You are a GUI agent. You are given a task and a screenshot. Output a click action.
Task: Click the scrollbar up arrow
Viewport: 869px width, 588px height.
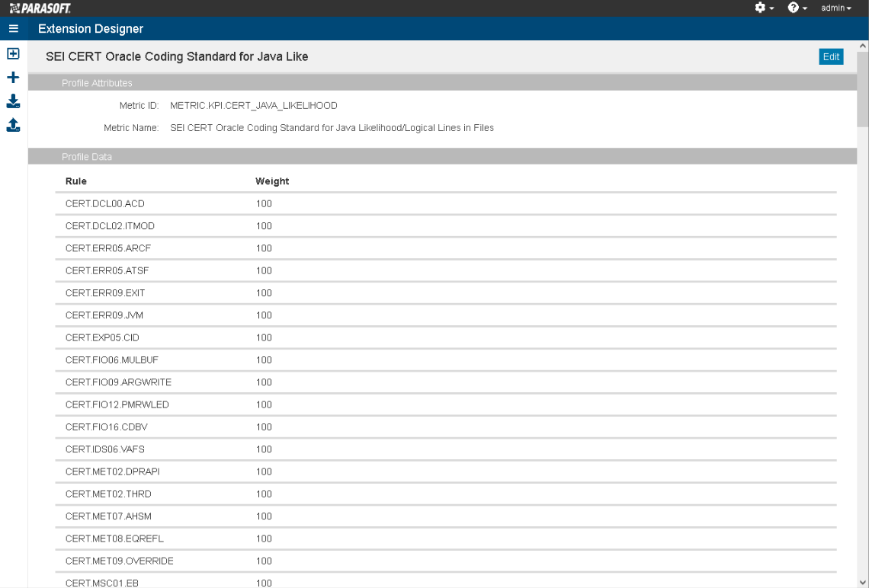[x=863, y=46]
